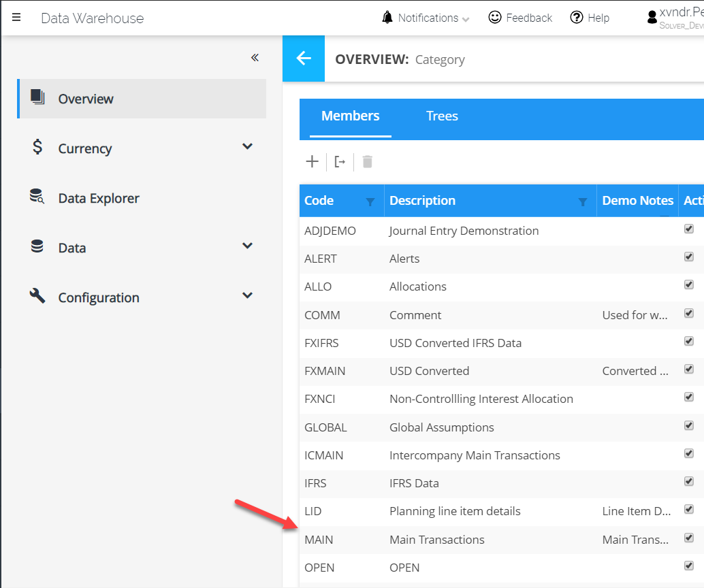Uncheck the Active checkbox for GLOBAL row

(688, 426)
